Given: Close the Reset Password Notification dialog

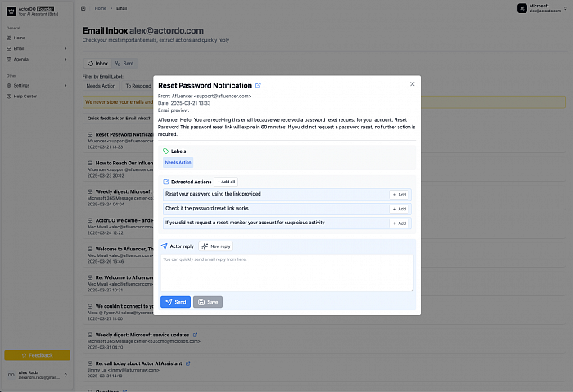Looking at the screenshot, I should pos(412,83).
